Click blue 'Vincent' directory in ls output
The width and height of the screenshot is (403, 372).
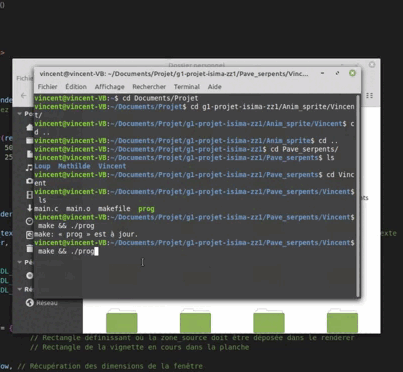(112, 166)
